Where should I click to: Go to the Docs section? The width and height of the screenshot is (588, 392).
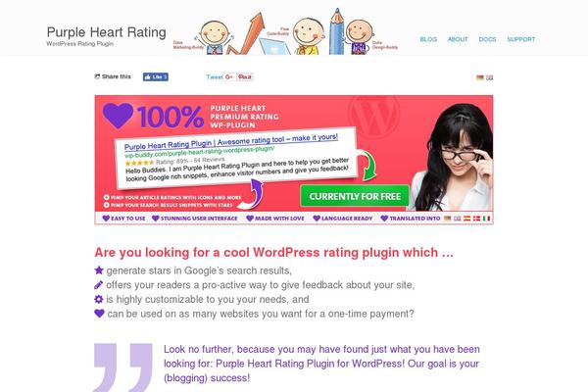click(x=487, y=39)
